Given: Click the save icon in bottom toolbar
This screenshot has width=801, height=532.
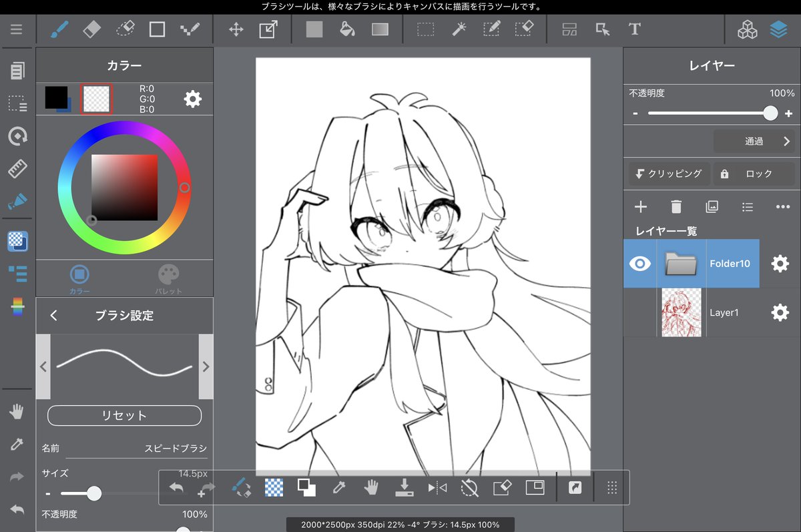Looking at the screenshot, I should (405, 488).
